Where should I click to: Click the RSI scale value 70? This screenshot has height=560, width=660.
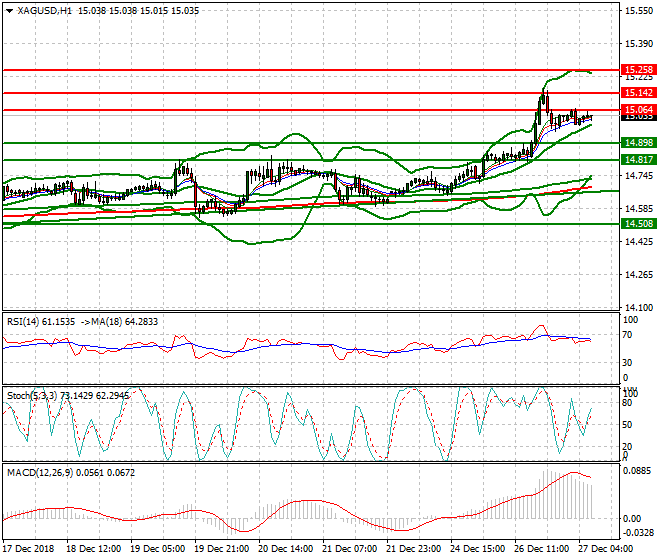(x=627, y=335)
